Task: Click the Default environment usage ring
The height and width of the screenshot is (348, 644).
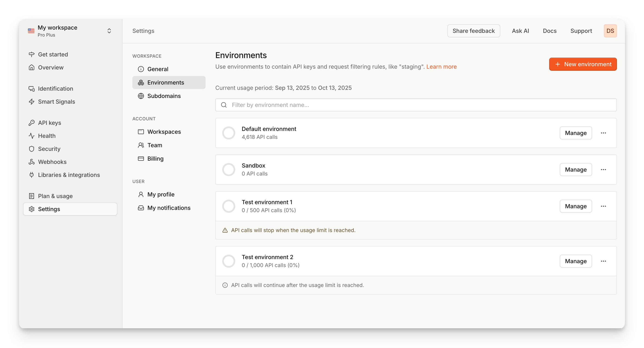Action: pyautogui.click(x=228, y=133)
